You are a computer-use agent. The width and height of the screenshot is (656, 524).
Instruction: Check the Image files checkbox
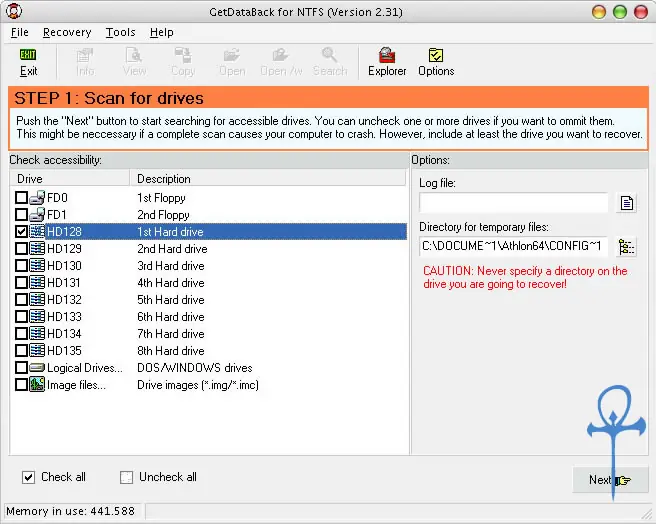click(x=21, y=384)
